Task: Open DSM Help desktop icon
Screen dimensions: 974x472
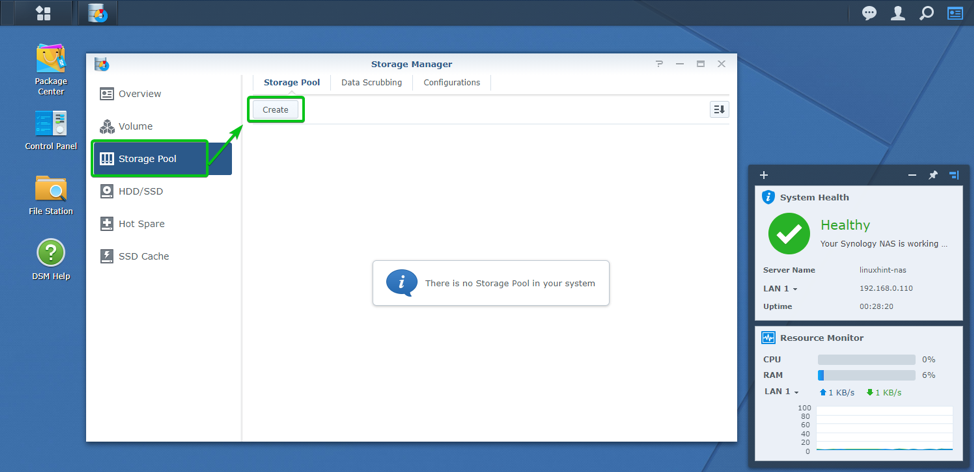Action: click(x=51, y=253)
